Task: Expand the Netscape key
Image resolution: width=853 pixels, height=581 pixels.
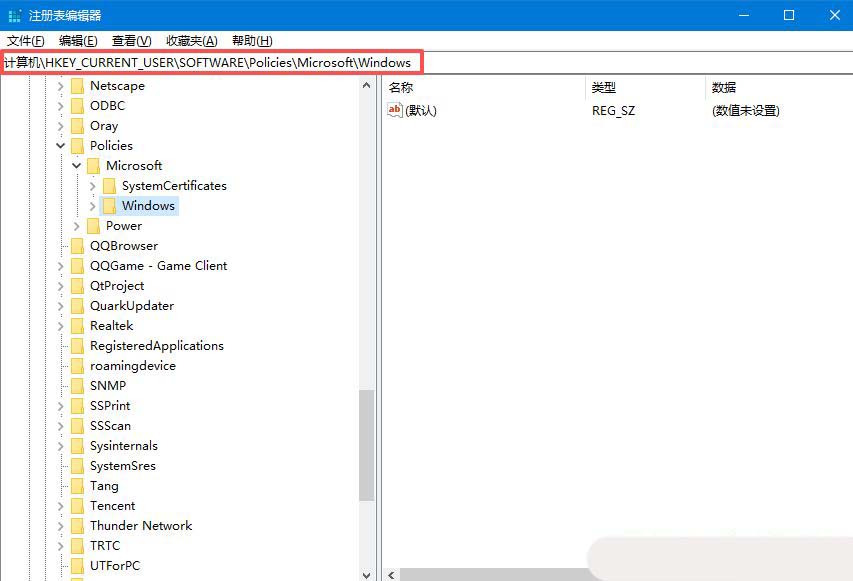Action: [60, 86]
